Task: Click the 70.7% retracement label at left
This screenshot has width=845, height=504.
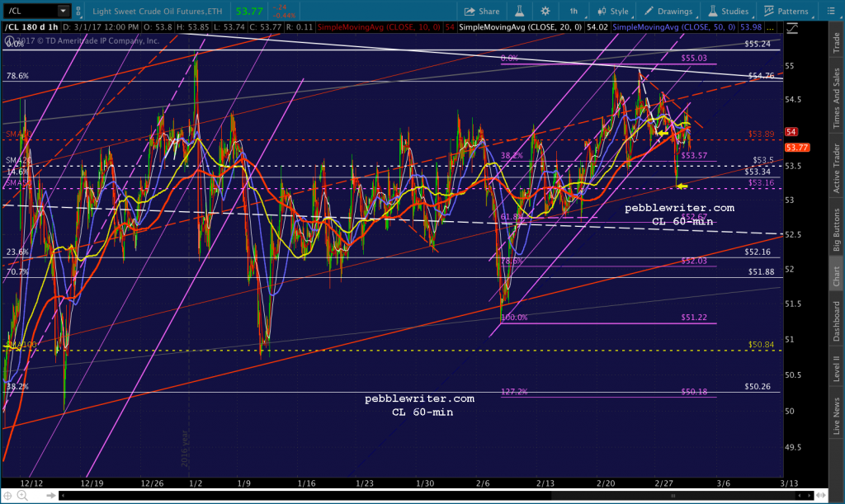Action: coord(17,272)
